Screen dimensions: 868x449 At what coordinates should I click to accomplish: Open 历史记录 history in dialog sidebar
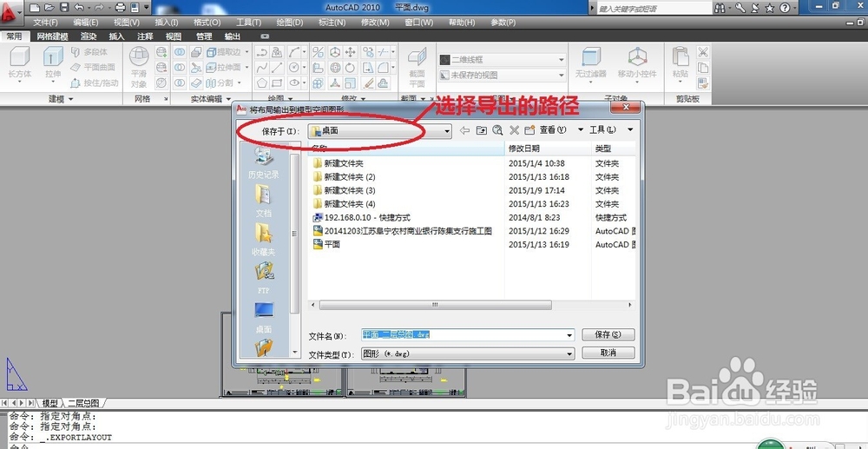click(264, 163)
